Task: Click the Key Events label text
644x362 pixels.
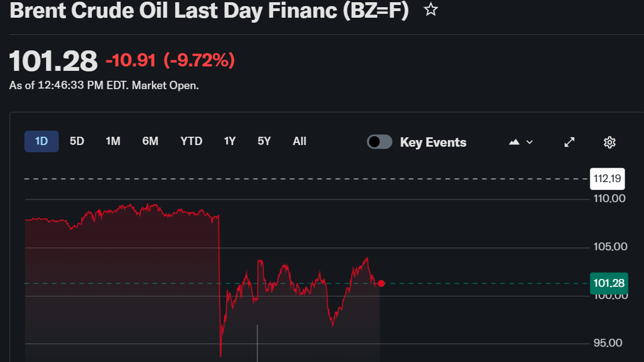Action: 433,142
